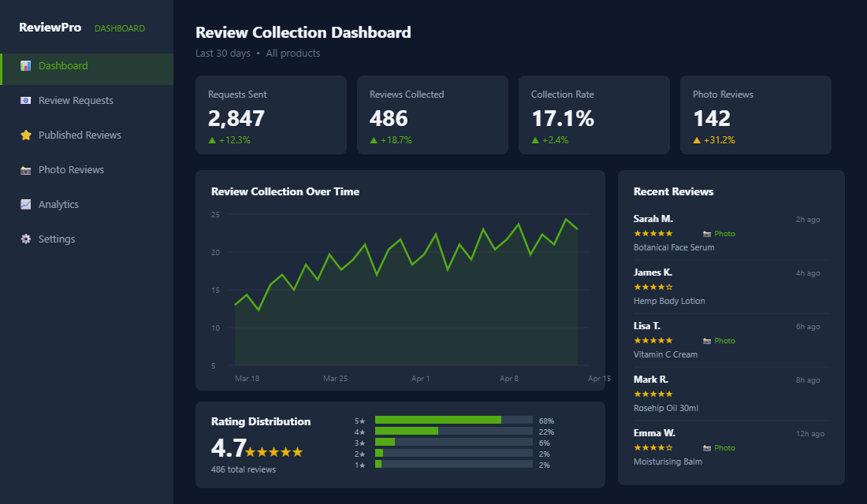Click the ReviewPro logo text
This screenshot has height=504, width=867.
click(x=50, y=27)
